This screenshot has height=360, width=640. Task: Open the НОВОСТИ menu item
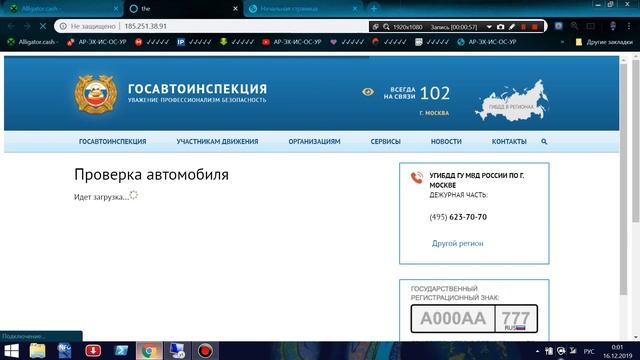pyautogui.click(x=446, y=141)
